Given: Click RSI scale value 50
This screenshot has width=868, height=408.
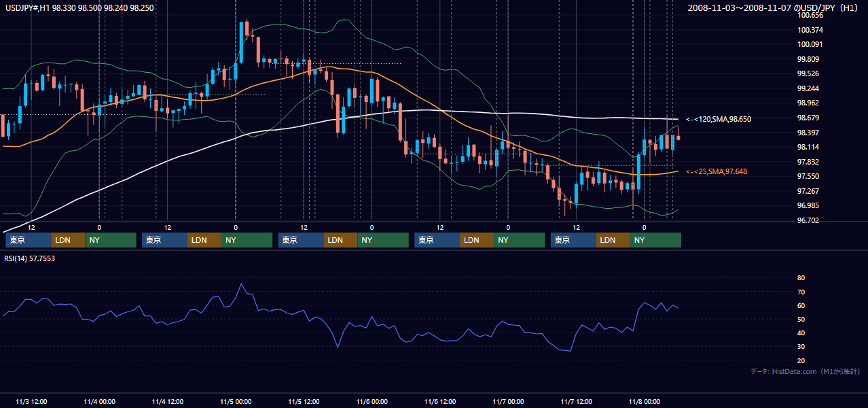Looking at the screenshot, I should click(x=801, y=319).
